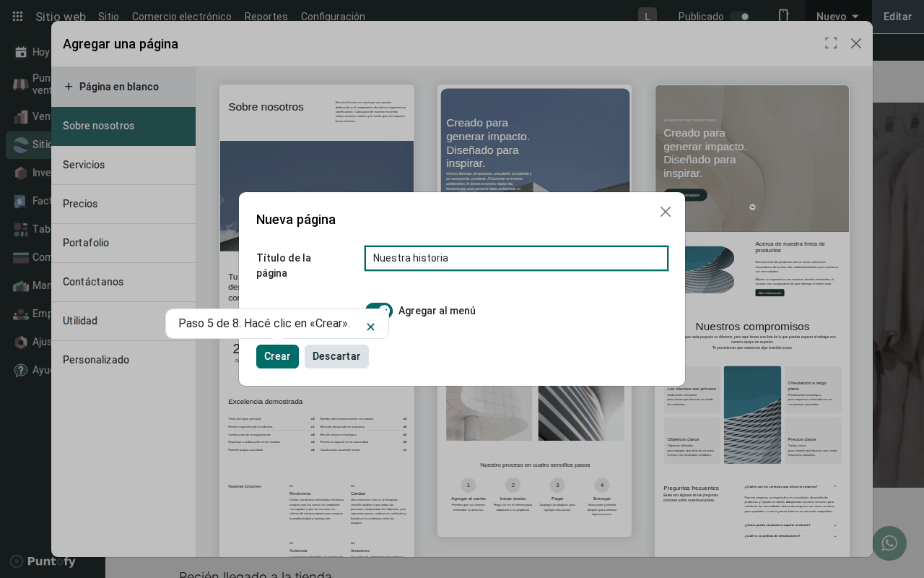Screen dimensions: 924x578
Task: Click the Sitio web title text
Action: [61, 16]
